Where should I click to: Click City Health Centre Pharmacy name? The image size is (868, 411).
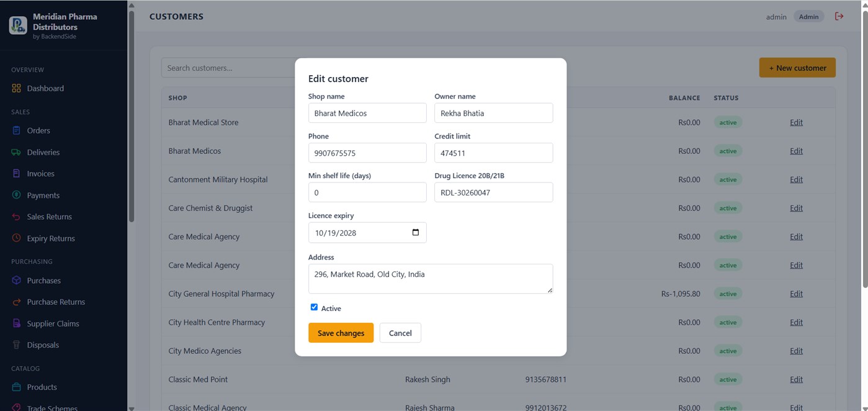(217, 322)
